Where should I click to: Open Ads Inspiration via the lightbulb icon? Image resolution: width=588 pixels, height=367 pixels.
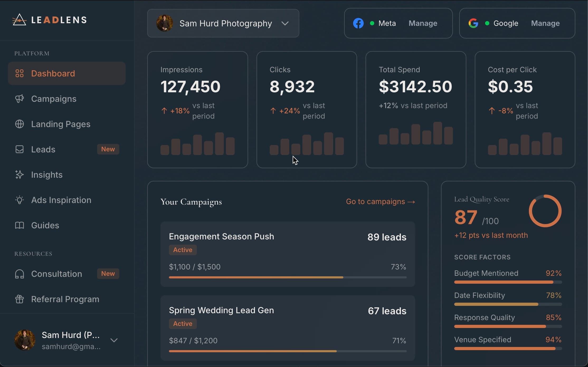(19, 200)
